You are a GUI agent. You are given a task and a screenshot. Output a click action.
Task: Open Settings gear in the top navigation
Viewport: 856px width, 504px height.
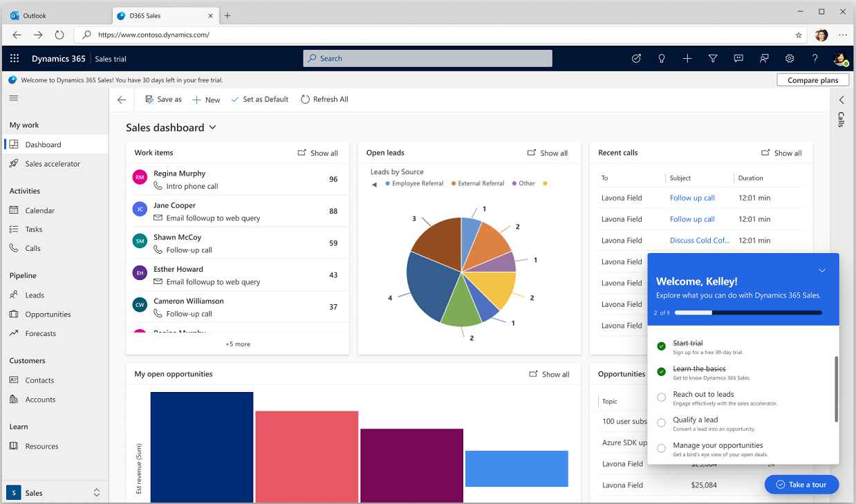point(790,58)
